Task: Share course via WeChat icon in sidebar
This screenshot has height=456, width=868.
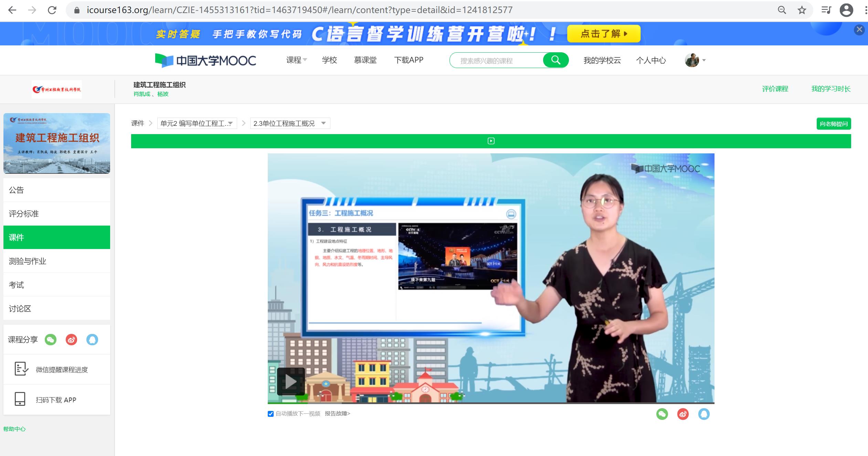Action: click(x=51, y=340)
